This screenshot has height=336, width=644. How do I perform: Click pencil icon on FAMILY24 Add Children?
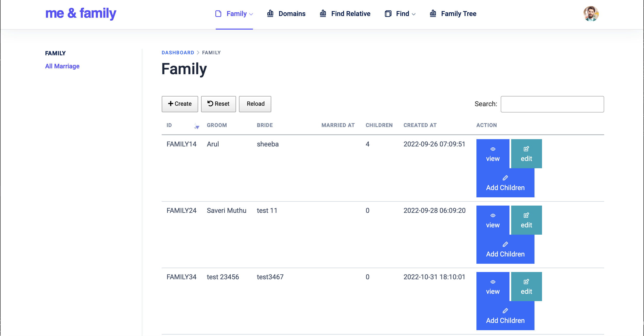[x=505, y=244]
